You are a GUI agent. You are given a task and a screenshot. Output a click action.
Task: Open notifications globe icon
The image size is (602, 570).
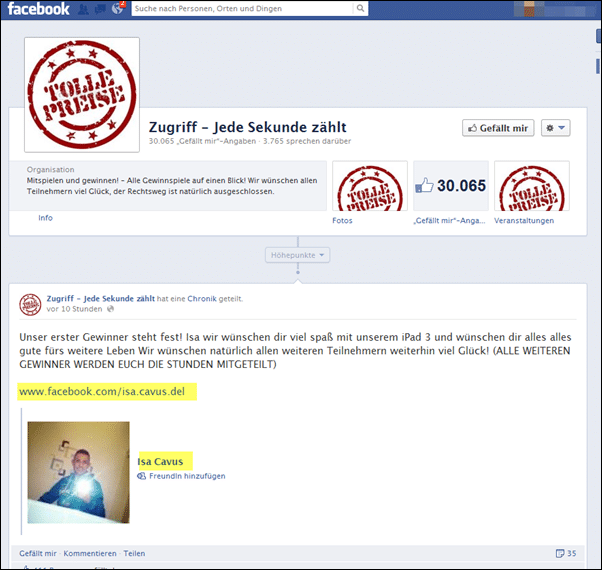click(117, 8)
